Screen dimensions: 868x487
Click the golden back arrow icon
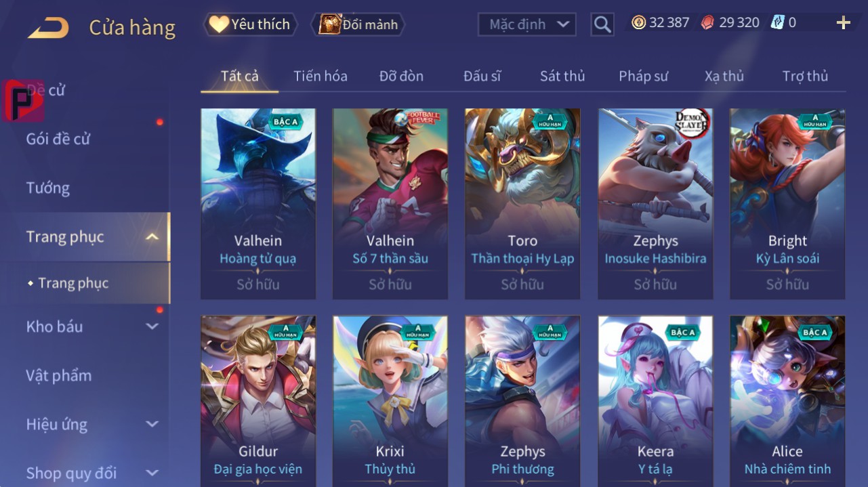(x=48, y=28)
